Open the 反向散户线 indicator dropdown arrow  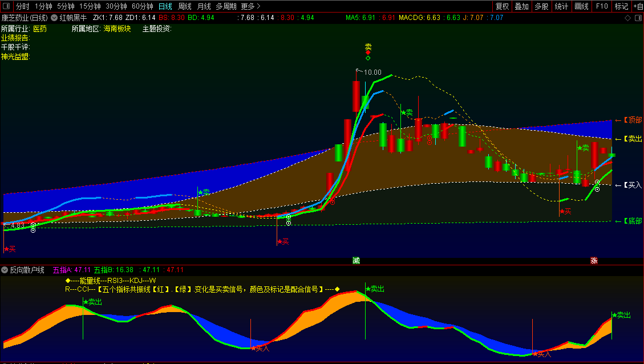point(5,270)
